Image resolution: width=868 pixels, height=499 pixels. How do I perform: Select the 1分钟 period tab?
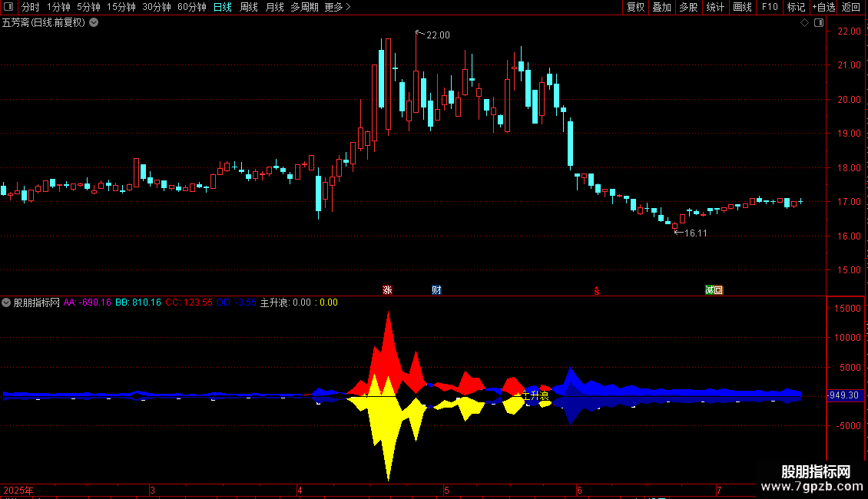(x=58, y=7)
